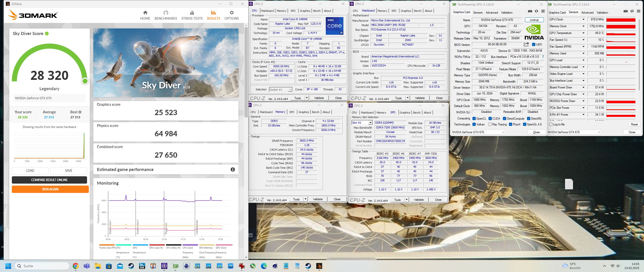644x272 pixels.
Task: Open the Board Power Draw sensor dropdown
Action: pos(583,87)
